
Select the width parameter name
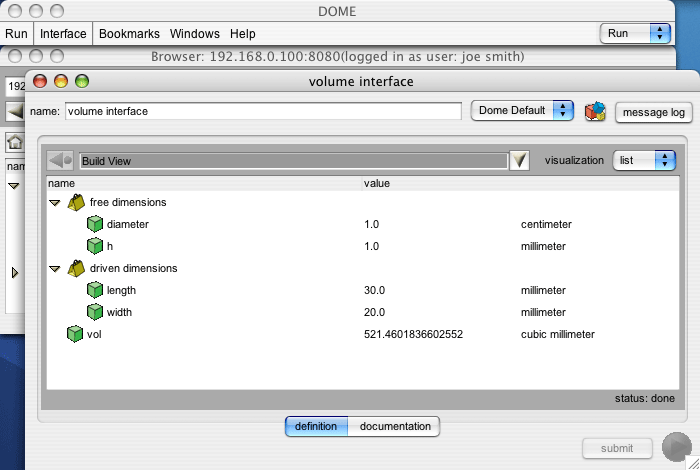click(x=119, y=312)
